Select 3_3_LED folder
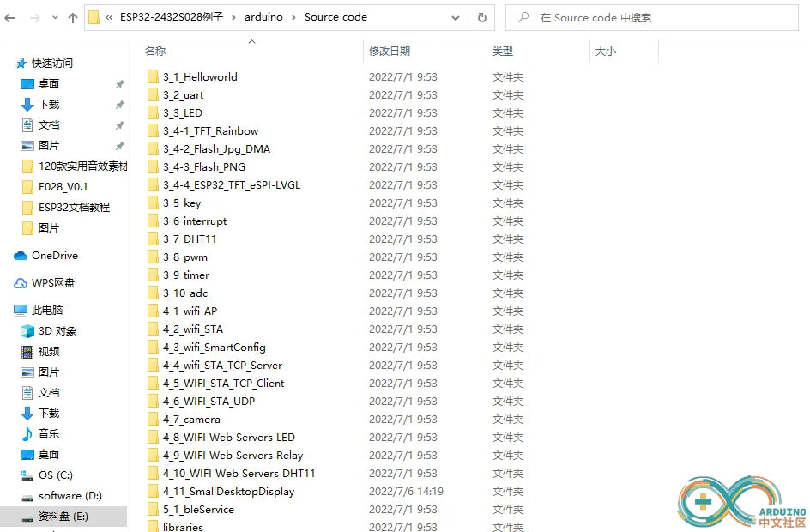Screen dimensions: 810x532 [x=183, y=113]
